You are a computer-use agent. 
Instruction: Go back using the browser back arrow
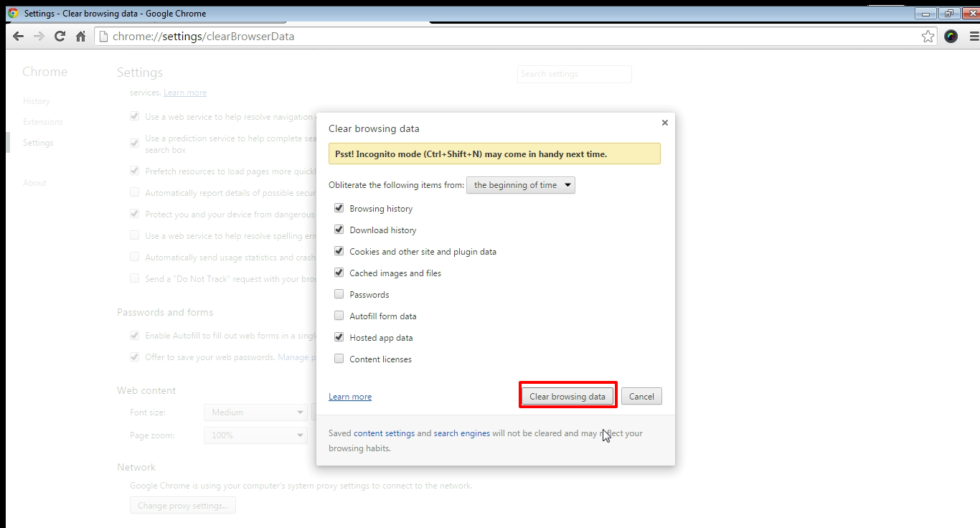coord(18,37)
